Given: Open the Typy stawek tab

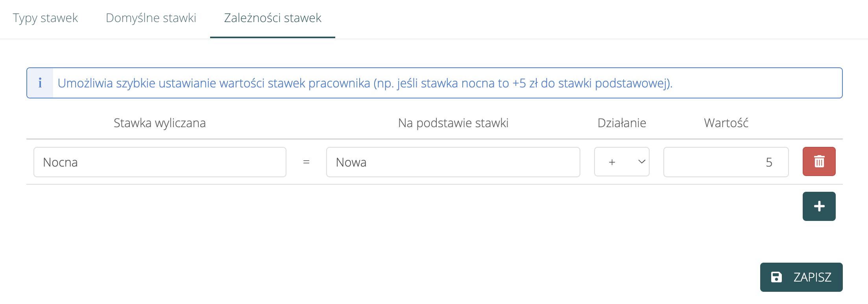Looking at the screenshot, I should click(45, 18).
